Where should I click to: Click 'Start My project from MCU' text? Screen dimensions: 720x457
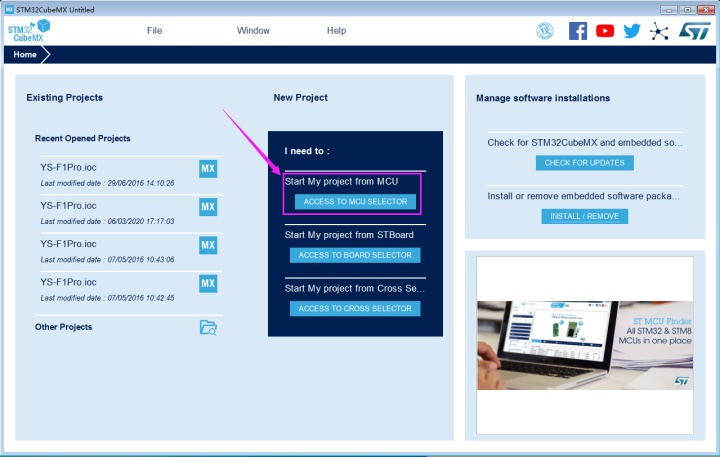click(x=341, y=181)
